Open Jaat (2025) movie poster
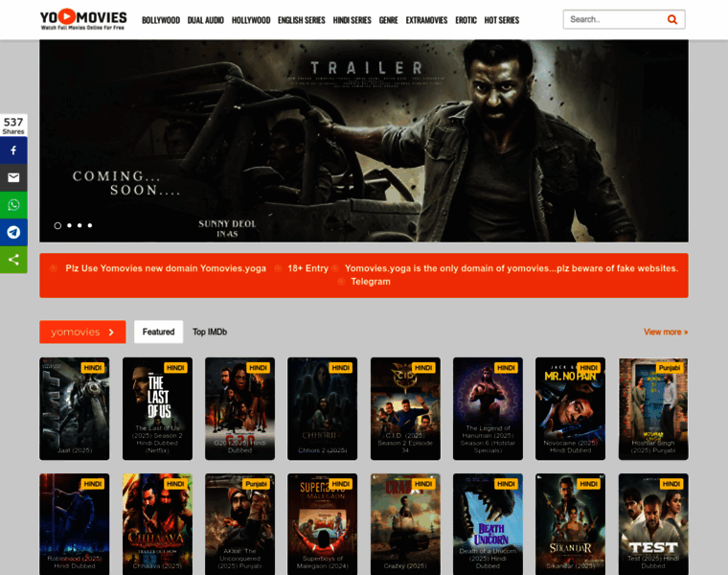728x575 pixels. (75, 408)
